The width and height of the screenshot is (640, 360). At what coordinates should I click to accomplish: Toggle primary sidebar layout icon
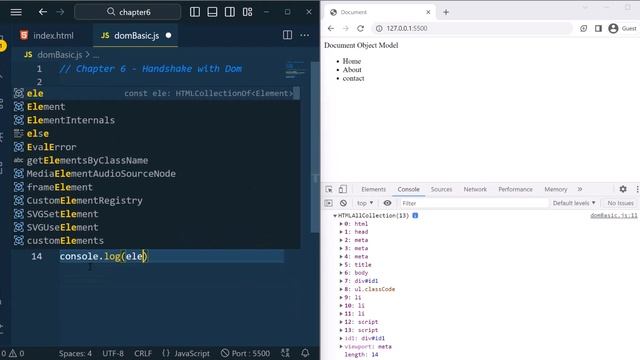click(195, 12)
